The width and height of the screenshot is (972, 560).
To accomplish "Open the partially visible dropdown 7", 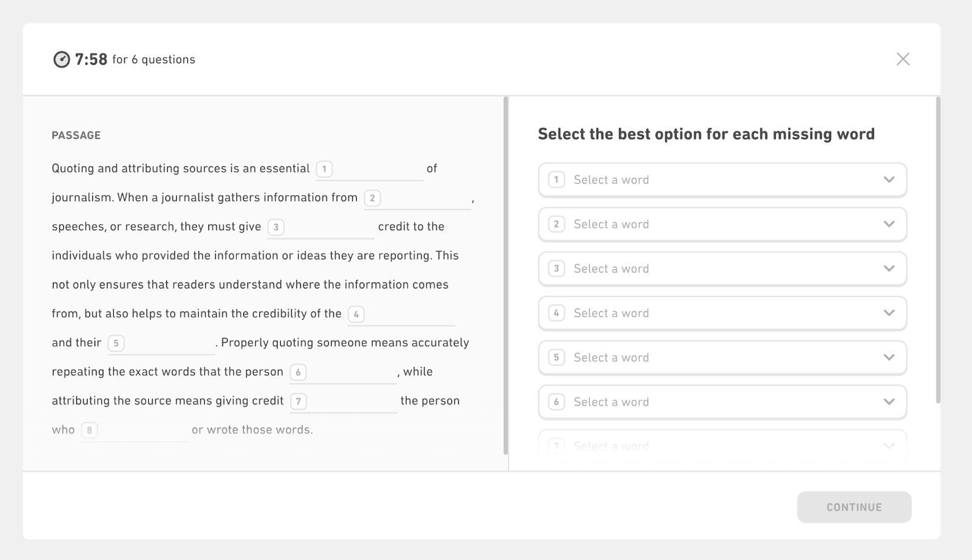I will tap(722, 446).
